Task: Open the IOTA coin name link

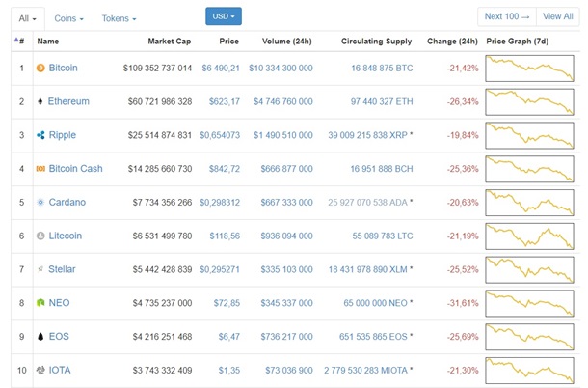Action: click(60, 370)
